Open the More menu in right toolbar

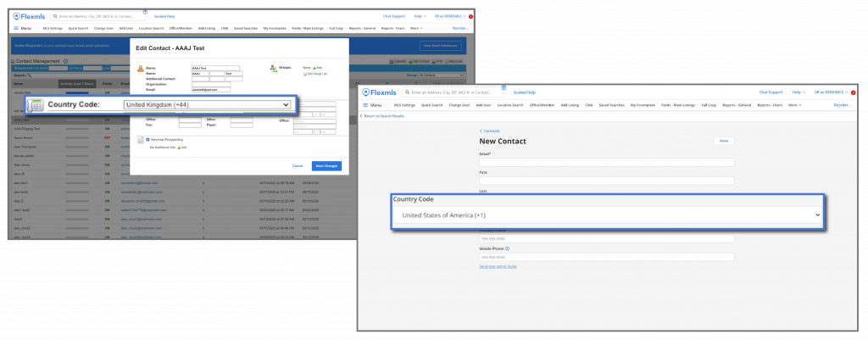[795, 105]
